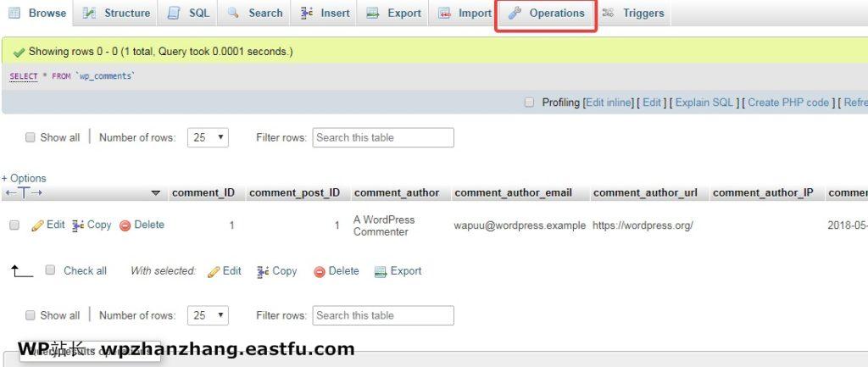Click the Import tab icon
Screen dimensions: 868x367
click(x=444, y=13)
